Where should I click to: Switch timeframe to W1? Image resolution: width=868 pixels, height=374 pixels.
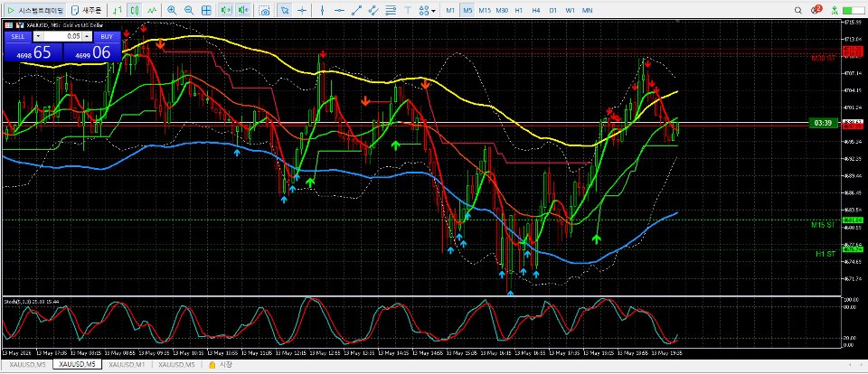[571, 10]
